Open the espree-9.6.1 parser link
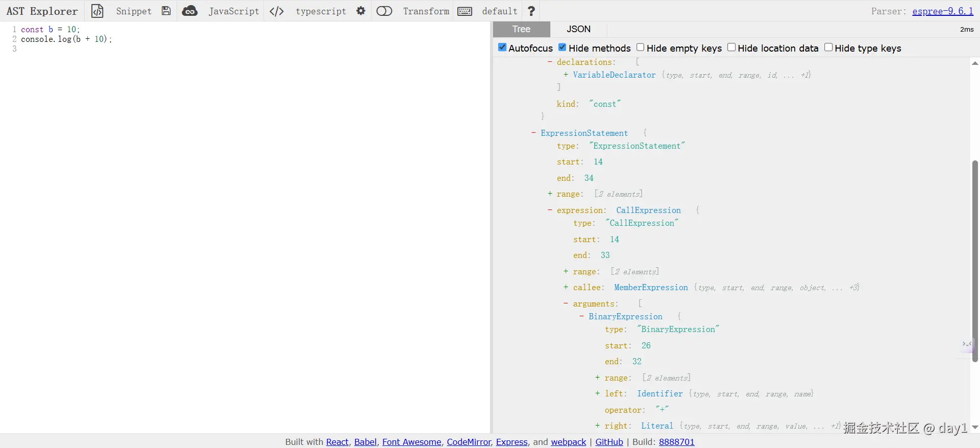The image size is (980, 448). tap(943, 11)
